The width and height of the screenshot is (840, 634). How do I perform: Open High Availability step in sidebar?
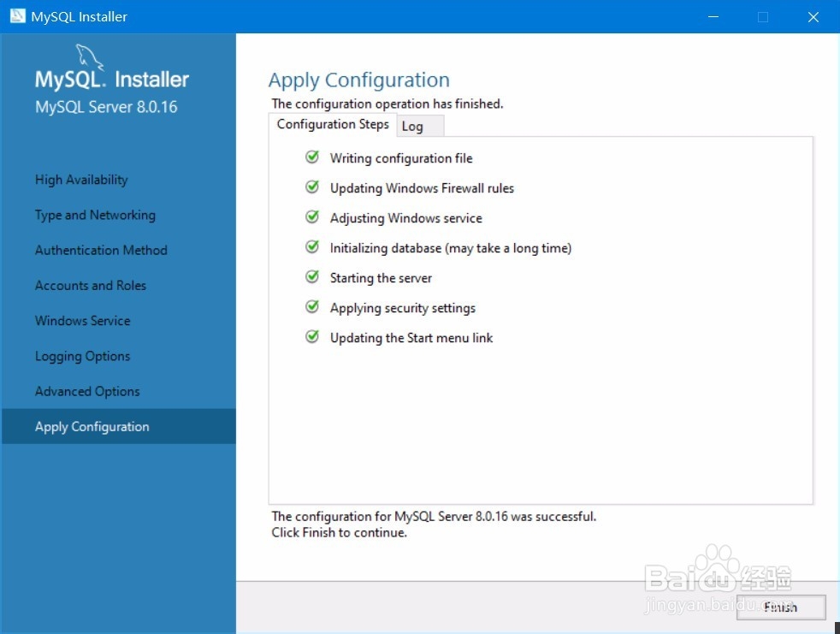(81, 180)
